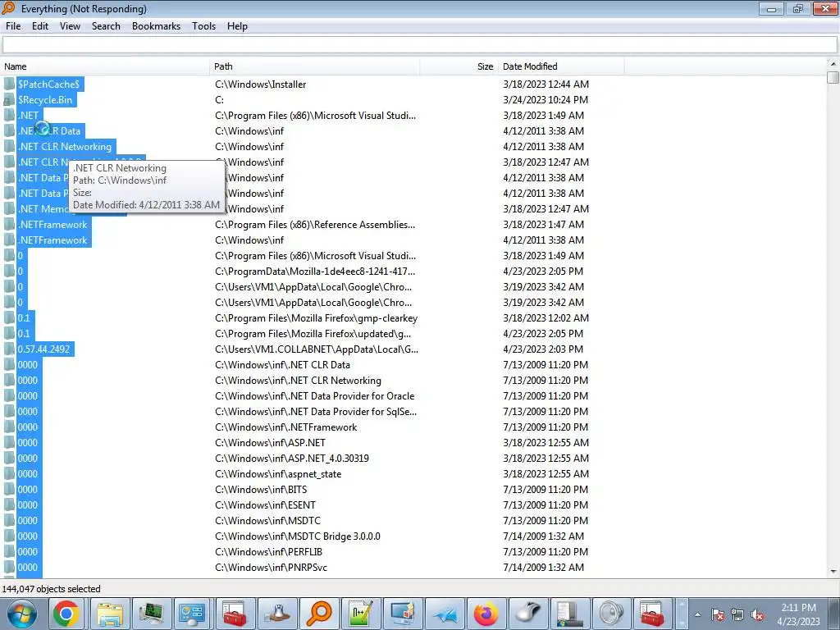Select the $PatchCache$ folder name

point(48,84)
